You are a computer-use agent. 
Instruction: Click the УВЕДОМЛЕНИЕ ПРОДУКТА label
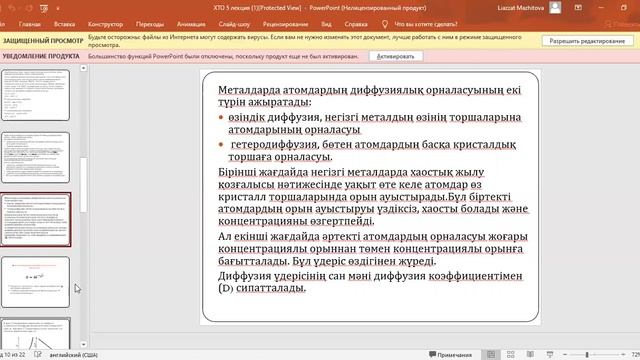pyautogui.click(x=41, y=56)
